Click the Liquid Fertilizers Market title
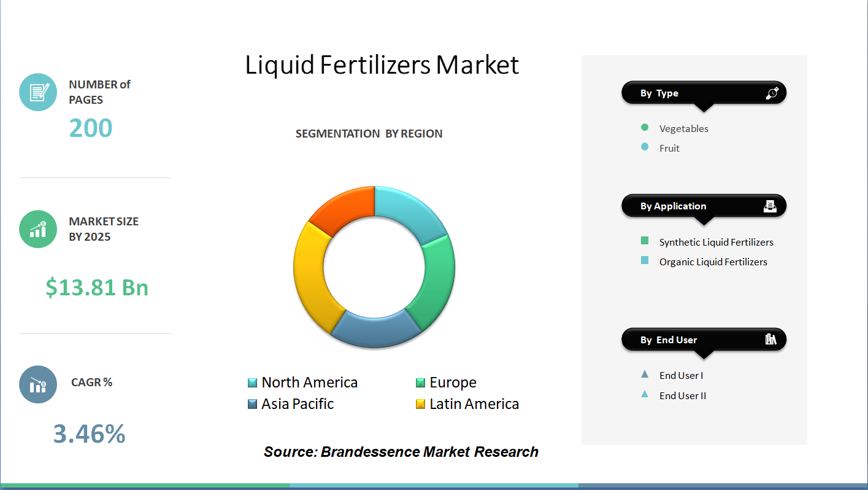This screenshot has height=490, width=868. [382, 65]
